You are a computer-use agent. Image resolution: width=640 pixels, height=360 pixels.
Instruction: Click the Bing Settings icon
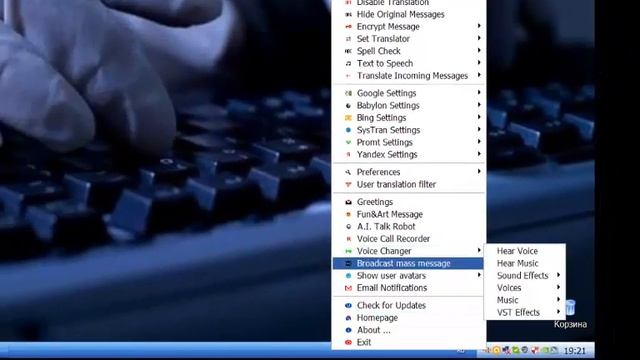click(348, 118)
